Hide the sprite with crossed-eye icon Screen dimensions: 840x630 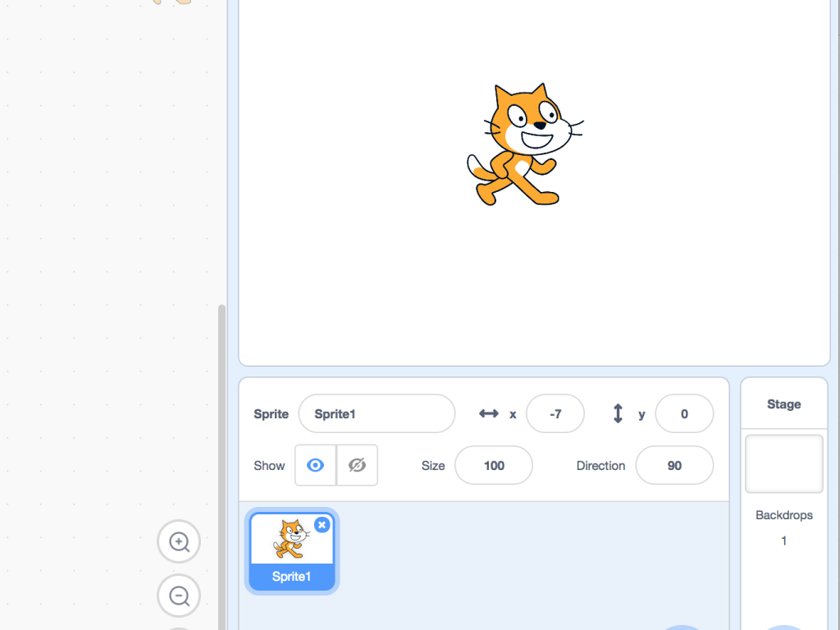coord(358,465)
